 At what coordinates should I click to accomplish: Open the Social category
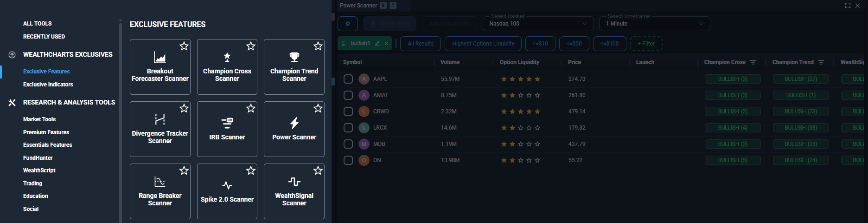31,209
